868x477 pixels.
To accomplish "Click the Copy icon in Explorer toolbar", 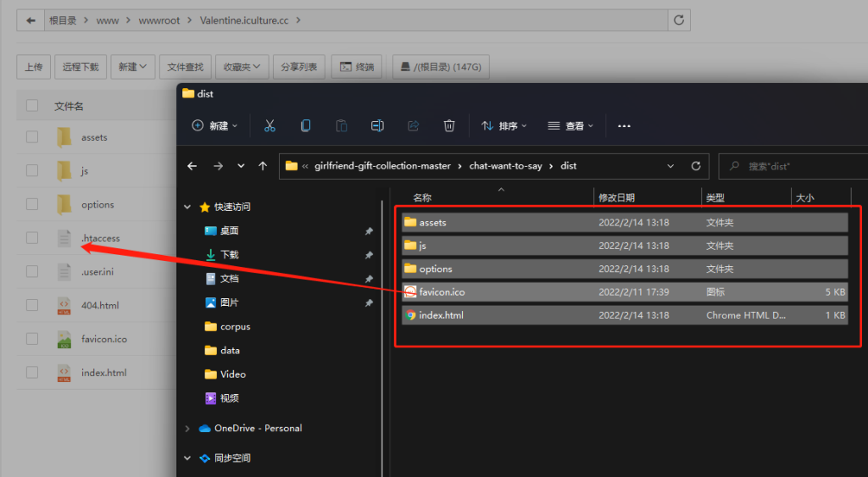I will coord(305,125).
